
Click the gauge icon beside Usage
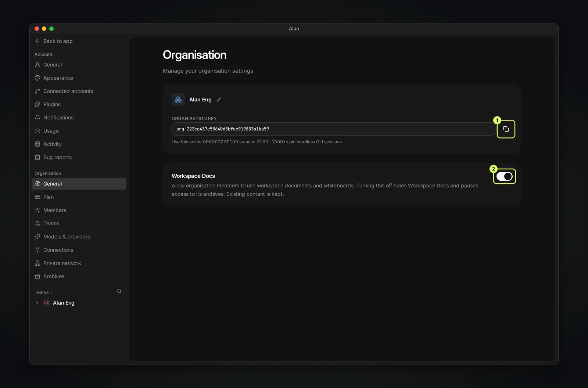coord(37,131)
